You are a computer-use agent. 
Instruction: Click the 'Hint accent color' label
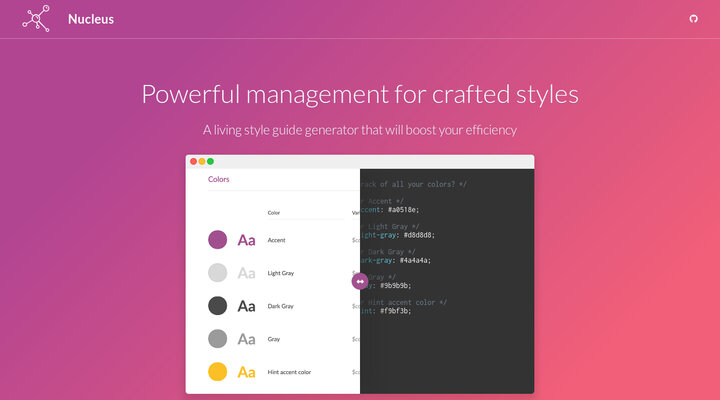(x=289, y=372)
